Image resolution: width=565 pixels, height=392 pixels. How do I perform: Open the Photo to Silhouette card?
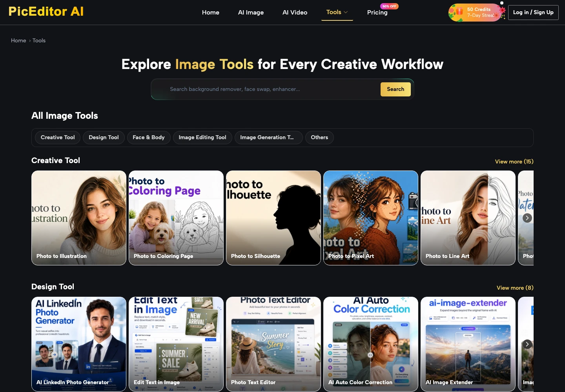point(273,218)
